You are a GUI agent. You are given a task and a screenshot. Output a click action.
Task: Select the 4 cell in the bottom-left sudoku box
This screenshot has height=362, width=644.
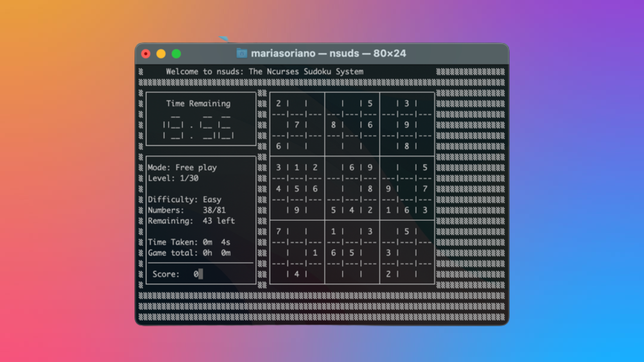(297, 274)
